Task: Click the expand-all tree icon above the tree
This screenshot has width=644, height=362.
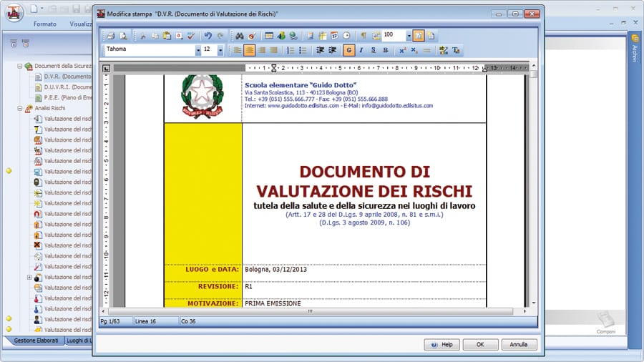Action: pos(14,43)
